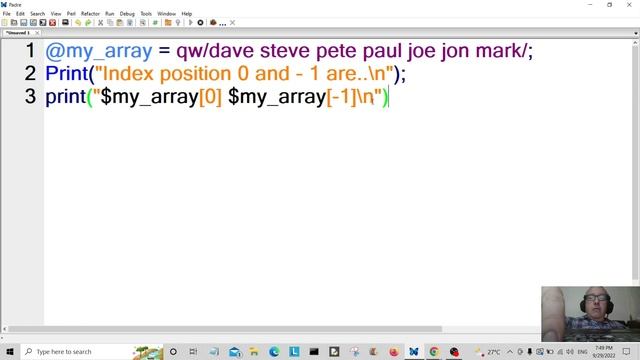Click the Save As toolbar icon
640x360 pixels.
[x=33, y=23]
